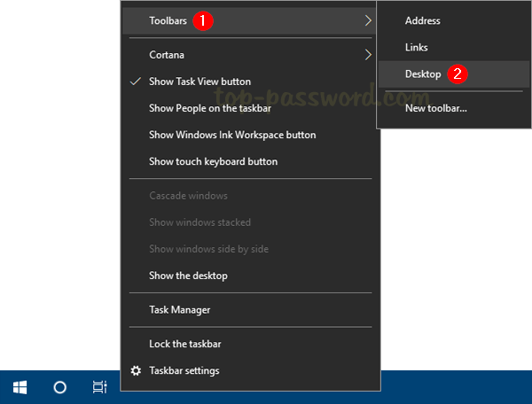Click the gear icon beside Taskbar settings

pos(136,370)
